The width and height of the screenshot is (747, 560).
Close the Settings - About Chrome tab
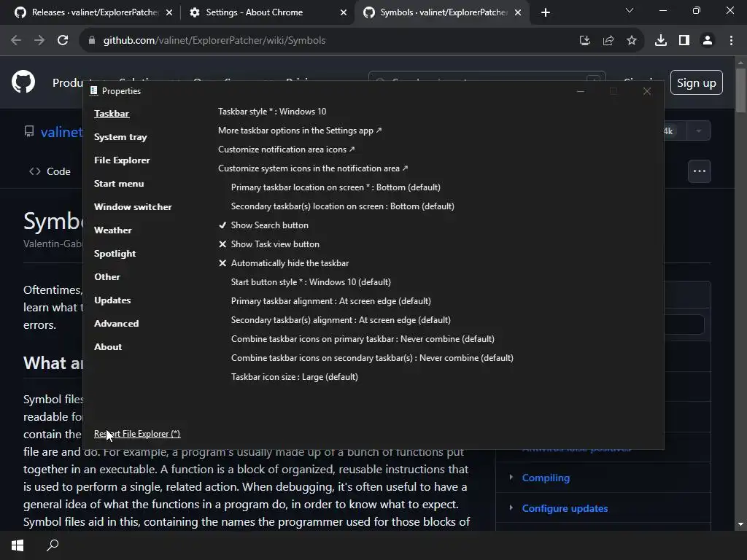click(344, 12)
